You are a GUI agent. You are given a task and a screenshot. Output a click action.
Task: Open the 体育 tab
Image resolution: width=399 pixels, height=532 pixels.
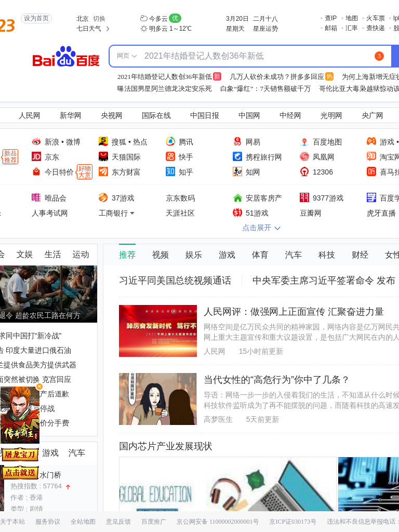tap(260, 255)
